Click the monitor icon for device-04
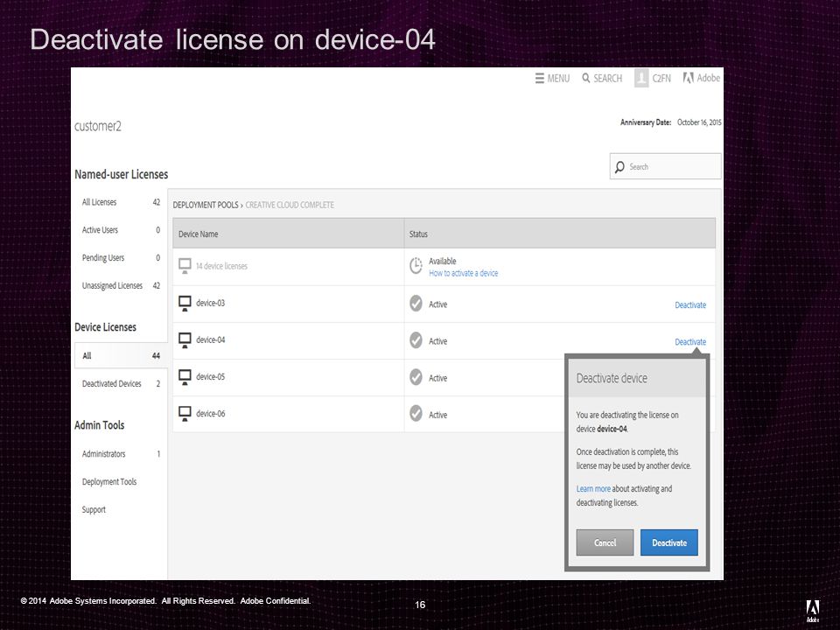 (185, 340)
